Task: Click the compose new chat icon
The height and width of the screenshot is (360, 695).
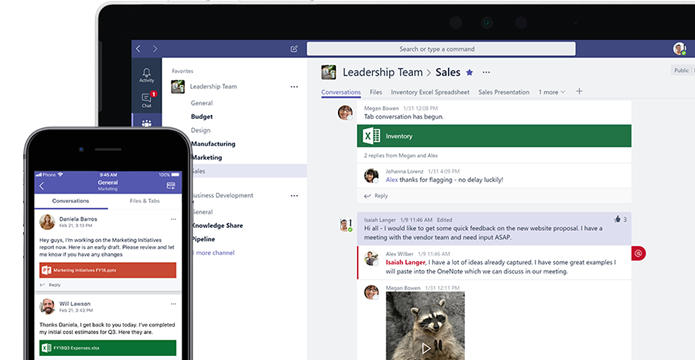Action: [x=294, y=49]
